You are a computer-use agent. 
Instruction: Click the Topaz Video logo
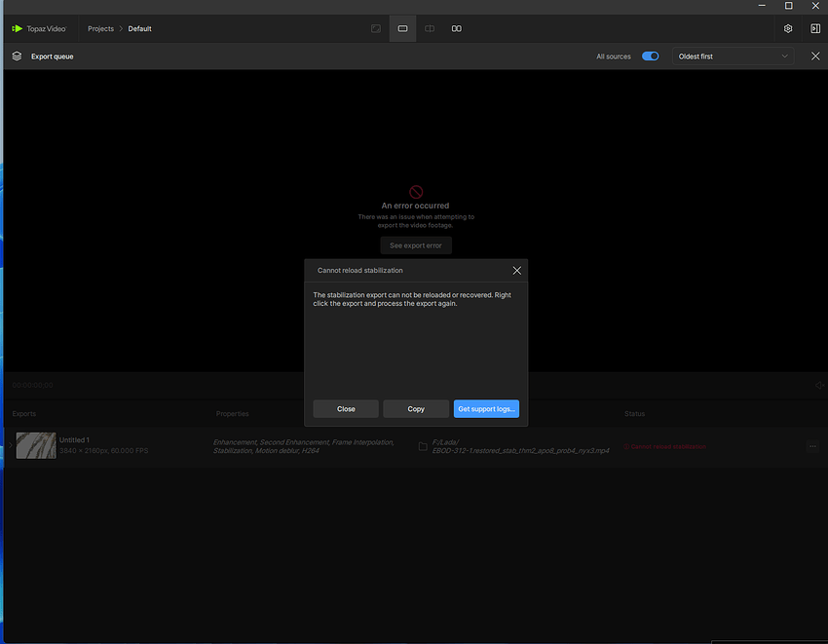tap(39, 28)
